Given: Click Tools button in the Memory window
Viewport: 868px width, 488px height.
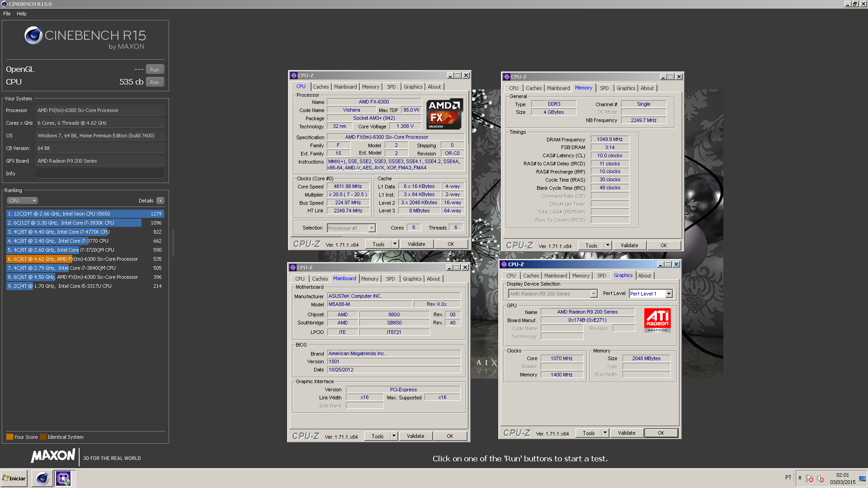Looking at the screenshot, I should point(591,245).
